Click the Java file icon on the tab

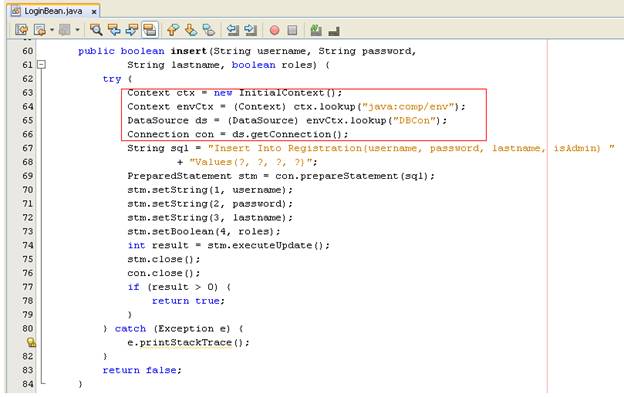pyautogui.click(x=16, y=11)
